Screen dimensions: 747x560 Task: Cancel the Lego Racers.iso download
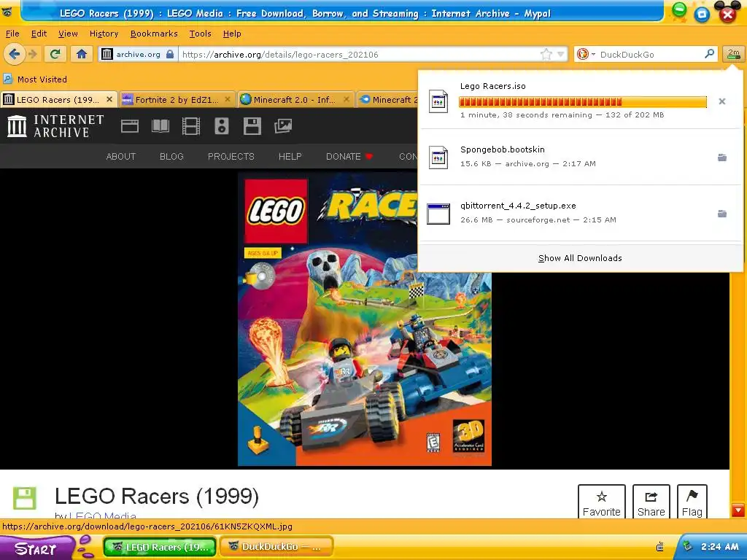click(722, 101)
